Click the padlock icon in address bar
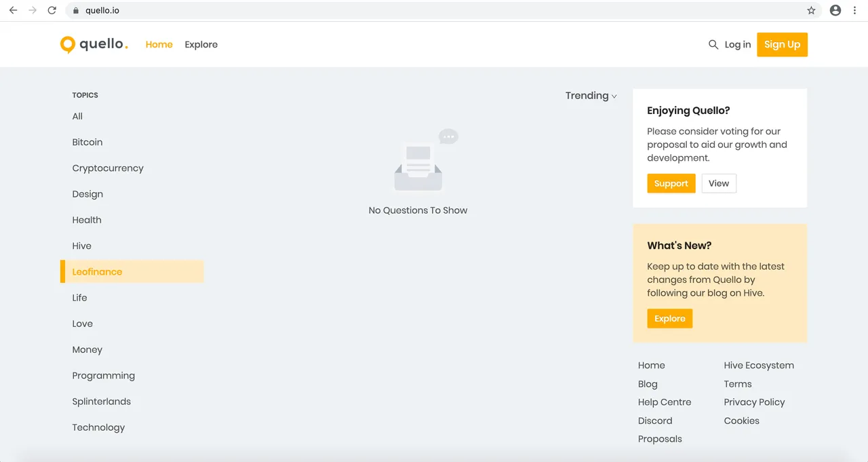Screen dimensions: 868x462 [x=76, y=11]
